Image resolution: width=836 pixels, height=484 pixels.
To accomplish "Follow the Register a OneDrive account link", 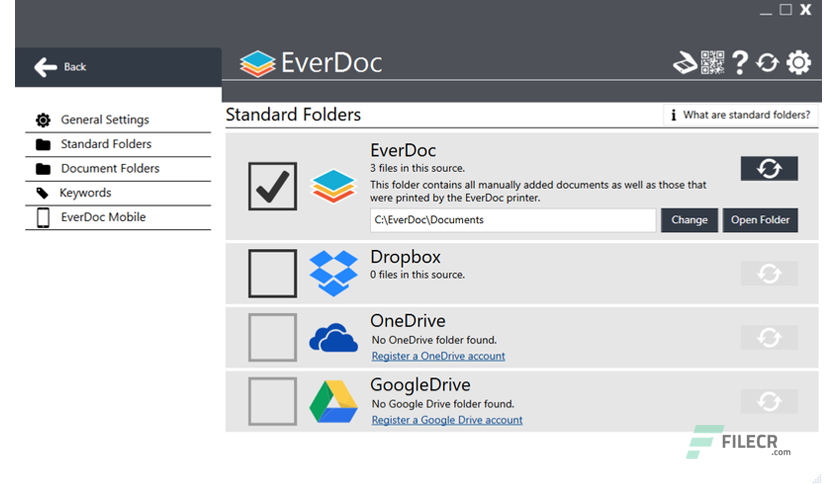I will (x=438, y=356).
